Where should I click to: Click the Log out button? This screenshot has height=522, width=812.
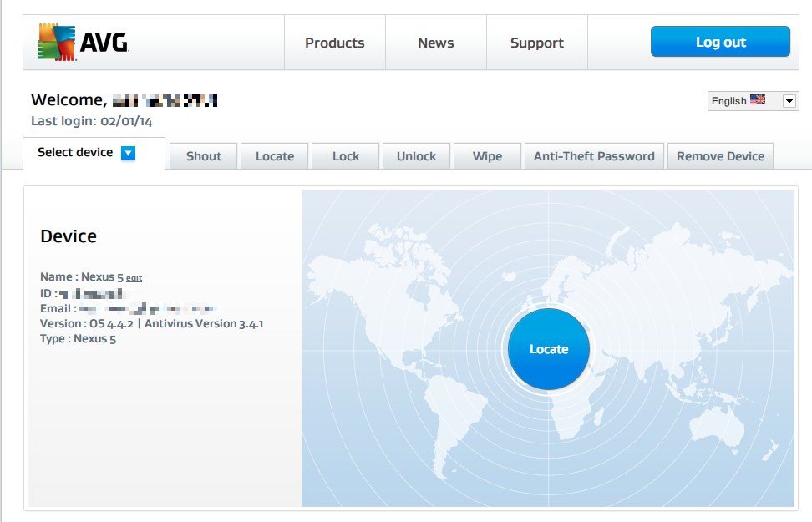tap(720, 42)
